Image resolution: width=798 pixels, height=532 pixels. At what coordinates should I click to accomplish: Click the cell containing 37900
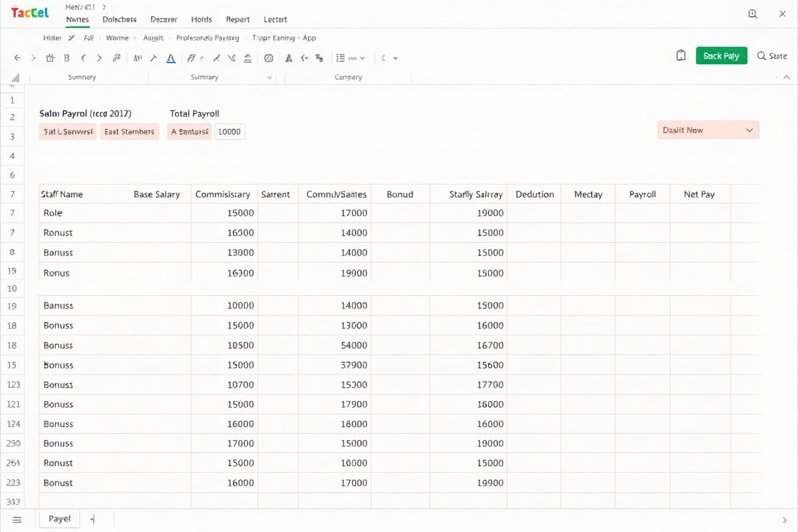coord(334,365)
